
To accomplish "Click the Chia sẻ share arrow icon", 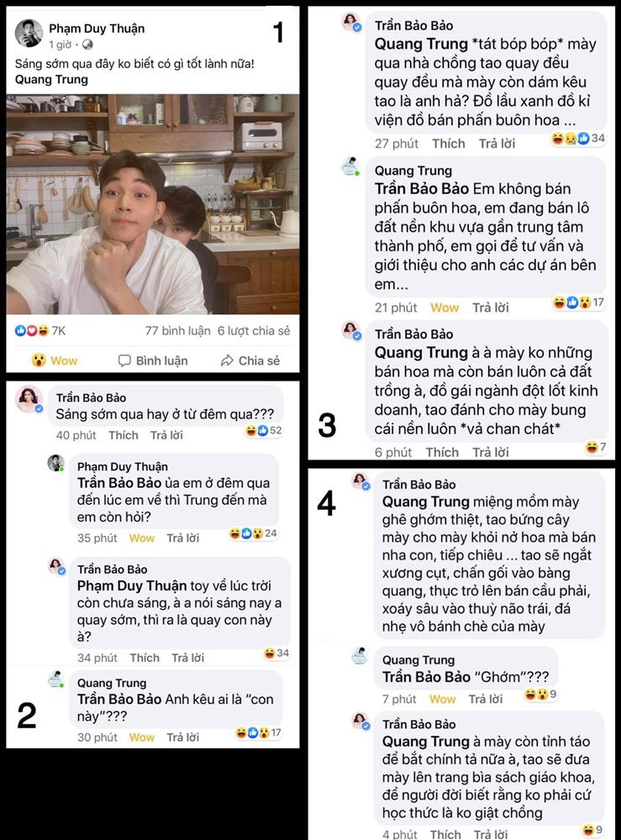I will coord(227,360).
